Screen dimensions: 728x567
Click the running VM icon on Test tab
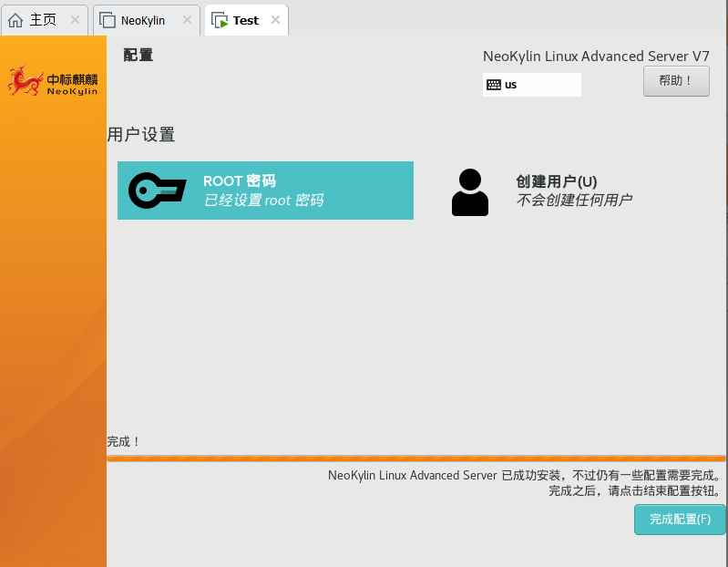[x=220, y=20]
